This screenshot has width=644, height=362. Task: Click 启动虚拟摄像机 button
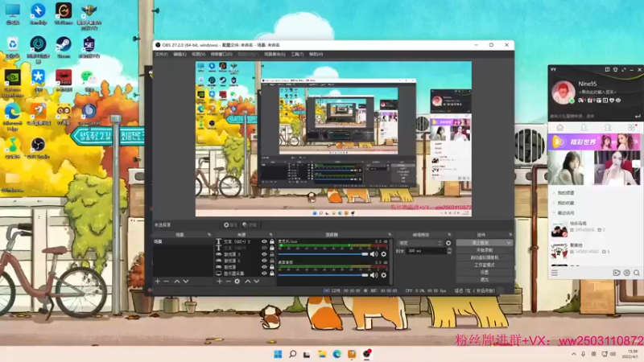click(x=485, y=257)
